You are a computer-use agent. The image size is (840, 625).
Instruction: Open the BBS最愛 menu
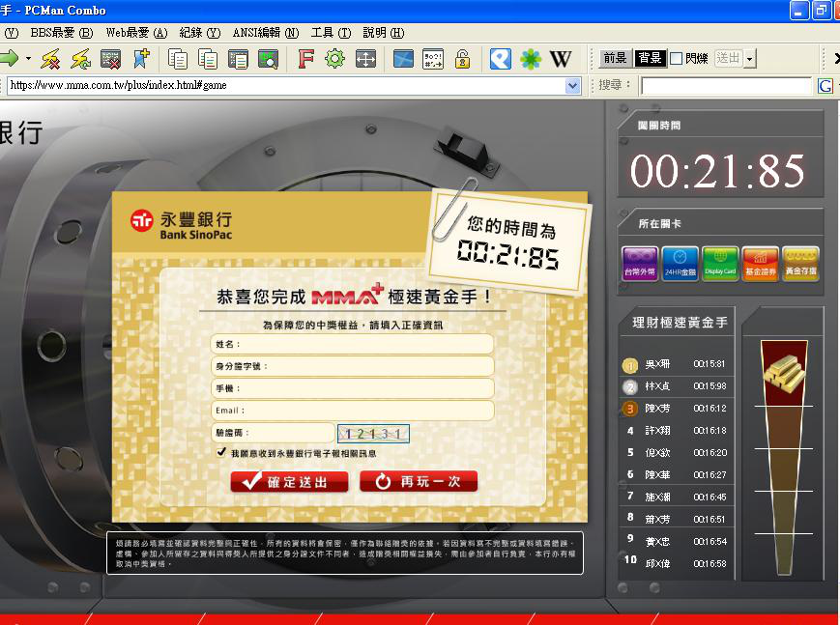tap(62, 33)
